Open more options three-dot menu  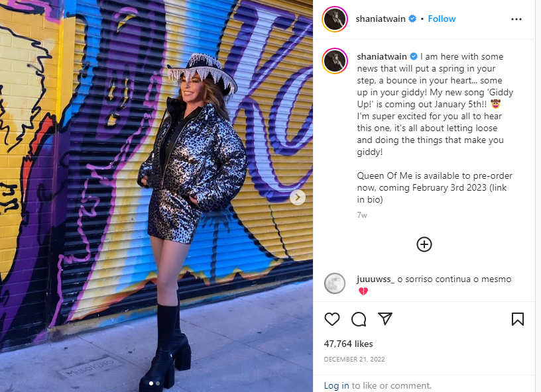pos(516,19)
